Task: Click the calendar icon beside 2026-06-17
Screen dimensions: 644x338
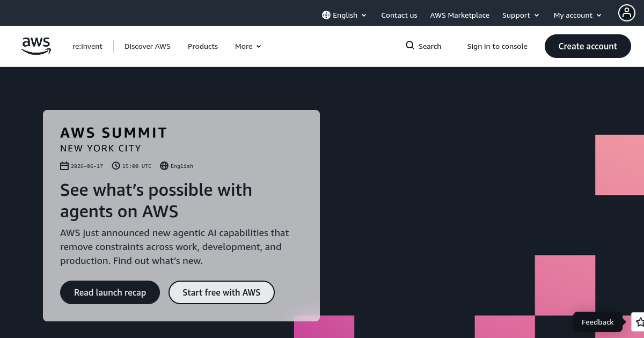Action: [x=64, y=166]
